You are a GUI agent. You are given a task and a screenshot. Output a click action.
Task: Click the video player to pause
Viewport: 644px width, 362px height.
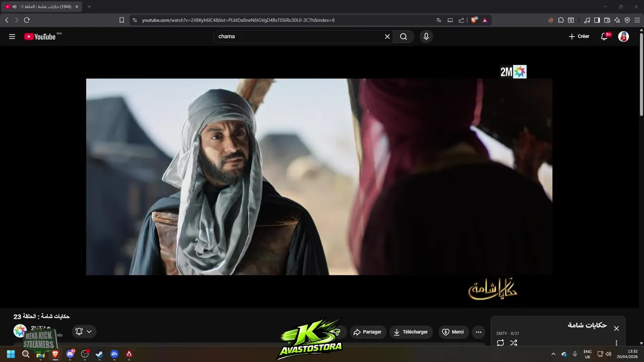click(x=319, y=176)
